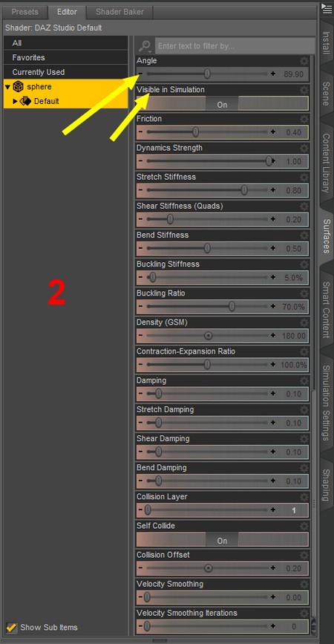Switch to the Presets tab
This screenshot has width=334, height=644.
coord(24,12)
